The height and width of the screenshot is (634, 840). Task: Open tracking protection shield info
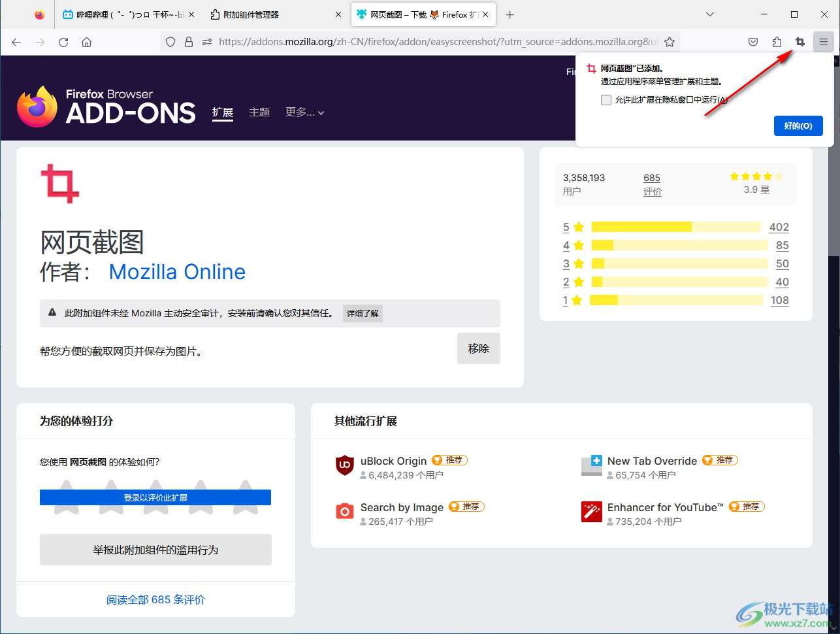(170, 42)
